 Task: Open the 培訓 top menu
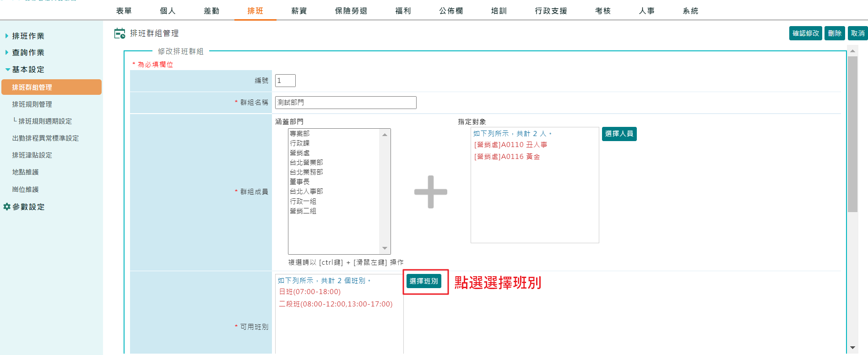coord(499,11)
